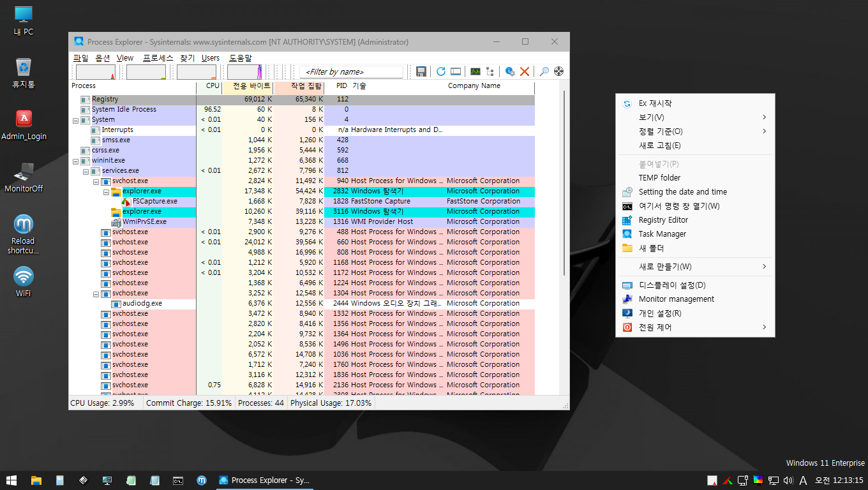This screenshot has width=868, height=490.
Task: Open the 내 PC desktop icon
Action: coord(24,21)
